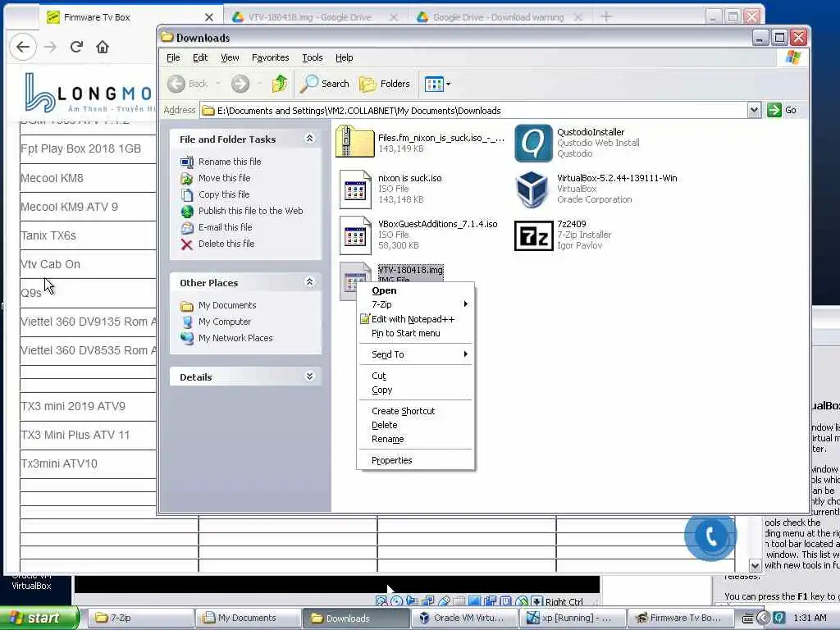This screenshot has height=630, width=840.
Task: Click the Windows start button
Action: [39, 619]
